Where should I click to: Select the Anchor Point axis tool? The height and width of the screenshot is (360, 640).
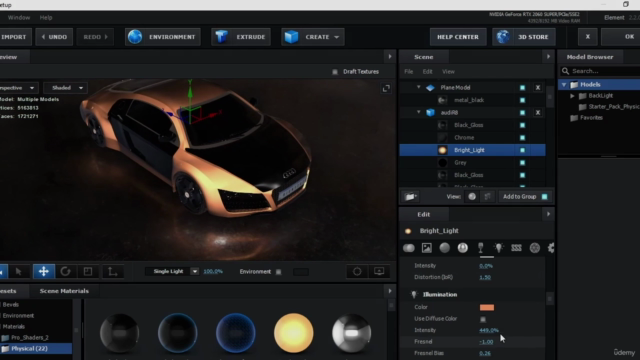(x=112, y=271)
